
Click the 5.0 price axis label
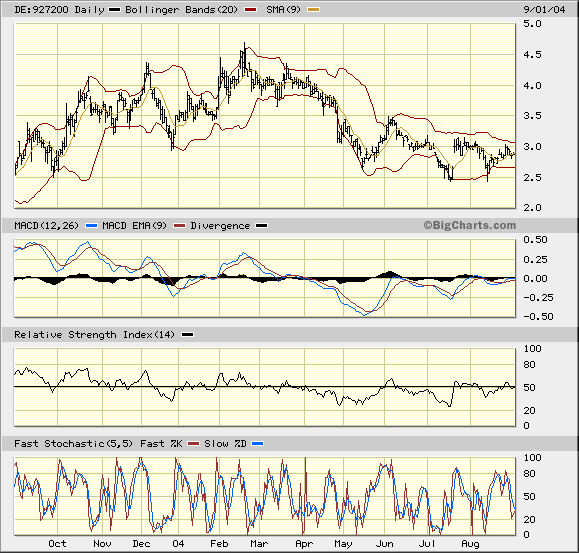tap(532, 24)
